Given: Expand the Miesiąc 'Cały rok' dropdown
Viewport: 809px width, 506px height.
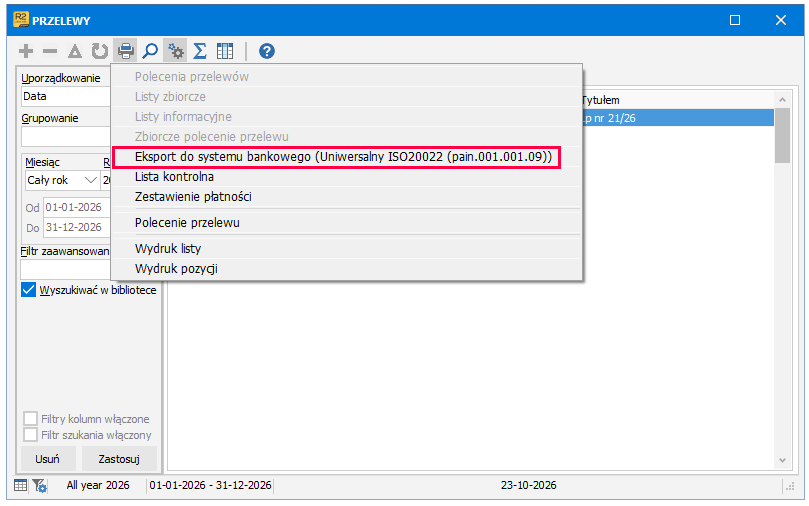Looking at the screenshot, I should click(x=91, y=180).
